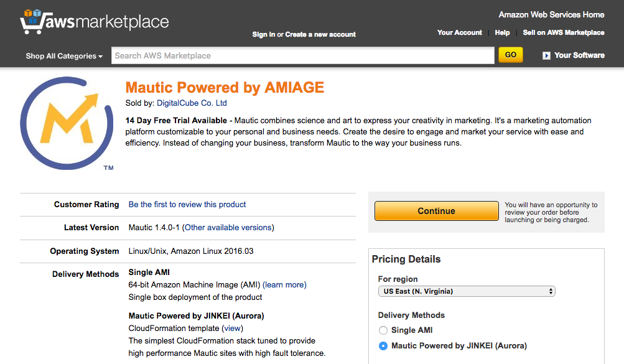
Task: Click the Pricing Details heading
Action: coord(406,259)
